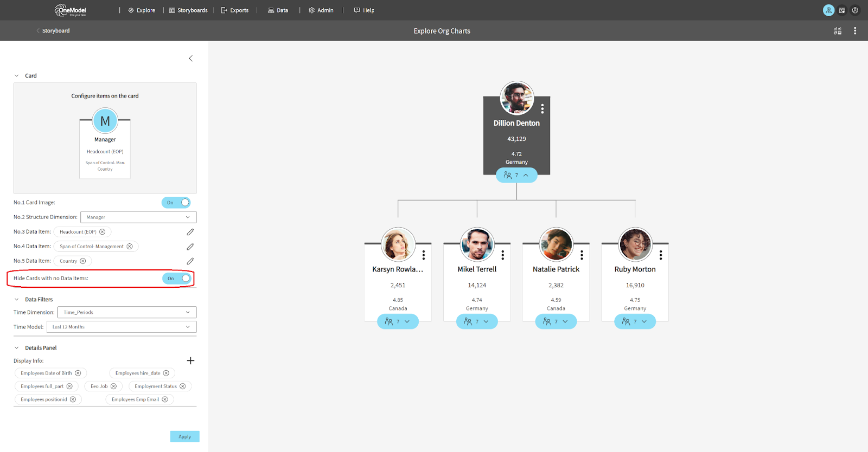This screenshot has height=452, width=868.
Task: Expand Karsyn Rowla's direct reports
Action: 398,322
